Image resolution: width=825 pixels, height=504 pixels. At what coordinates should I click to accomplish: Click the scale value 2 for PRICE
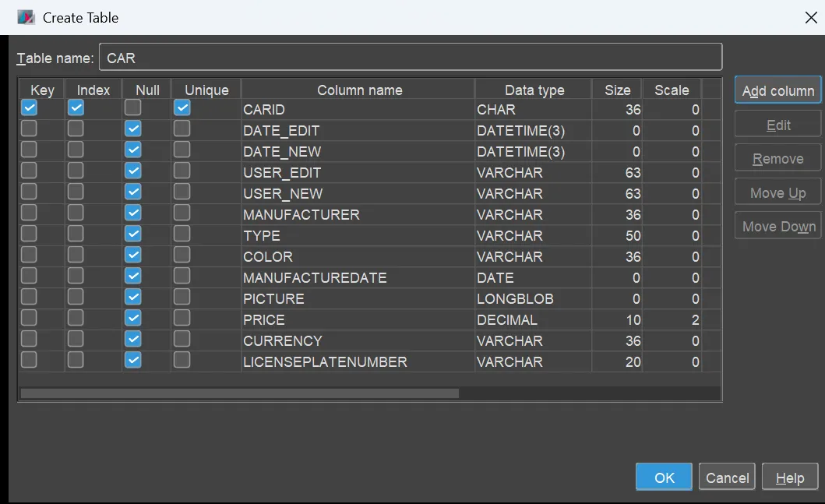point(672,320)
